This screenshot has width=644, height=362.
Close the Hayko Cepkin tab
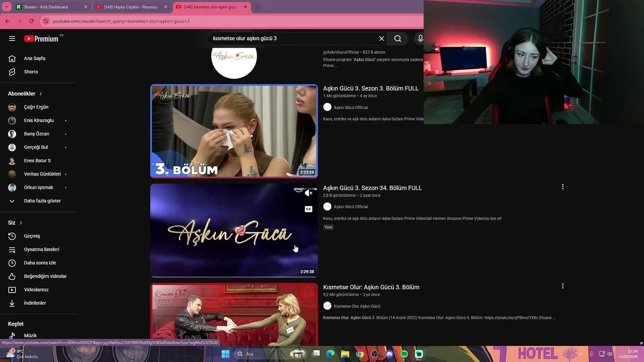(166, 7)
